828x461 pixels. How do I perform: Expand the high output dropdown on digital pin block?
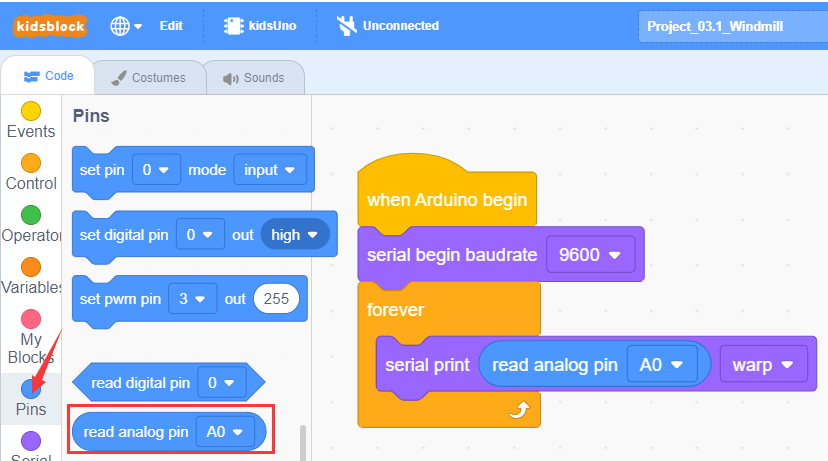coord(295,234)
